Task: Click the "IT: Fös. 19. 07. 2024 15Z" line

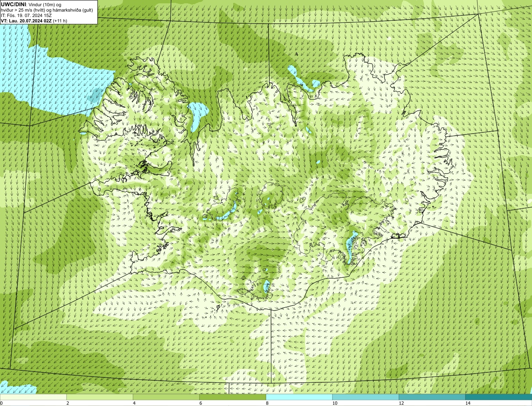Action: 26,15
